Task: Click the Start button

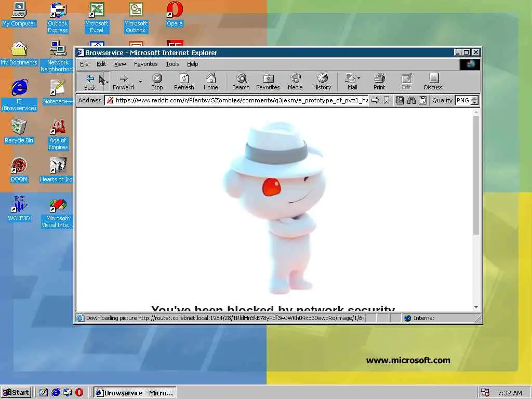Action: (x=16, y=393)
